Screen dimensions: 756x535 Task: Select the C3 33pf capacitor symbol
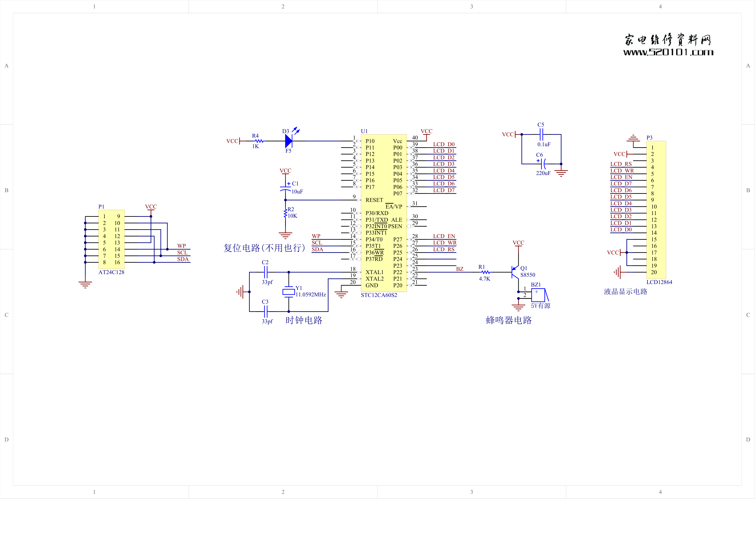[266, 312]
